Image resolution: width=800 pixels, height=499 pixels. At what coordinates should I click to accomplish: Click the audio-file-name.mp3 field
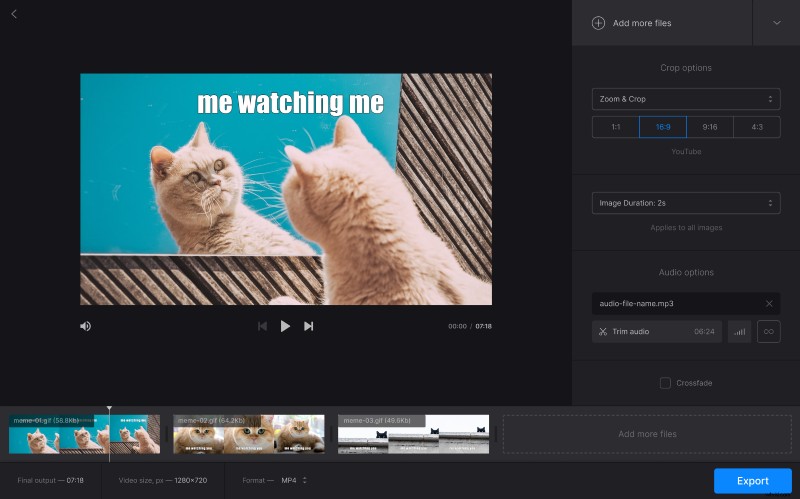(686, 304)
